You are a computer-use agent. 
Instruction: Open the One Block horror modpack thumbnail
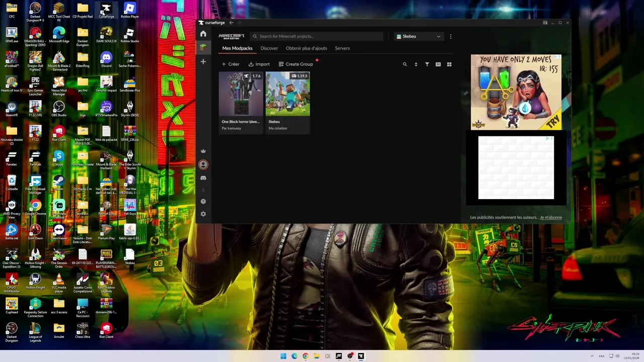[240, 94]
